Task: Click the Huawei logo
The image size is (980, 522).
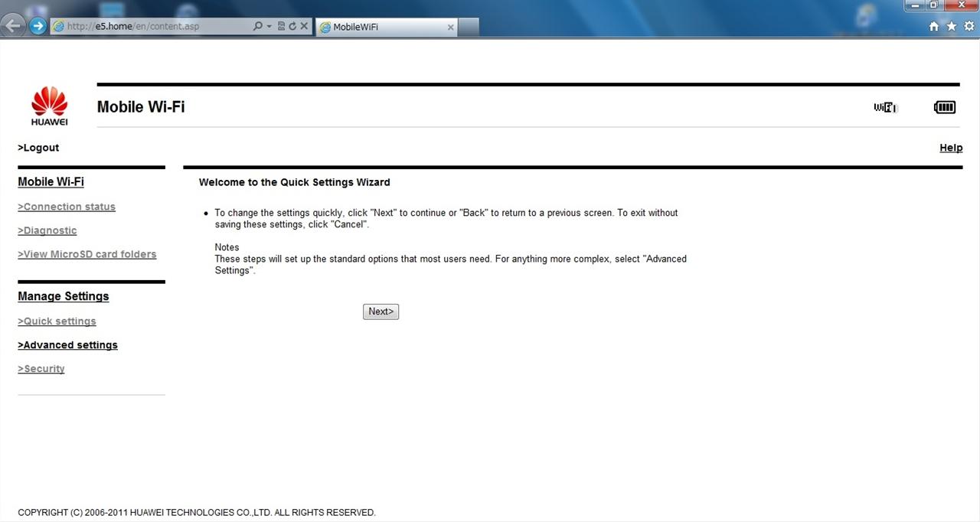Action: [50, 106]
